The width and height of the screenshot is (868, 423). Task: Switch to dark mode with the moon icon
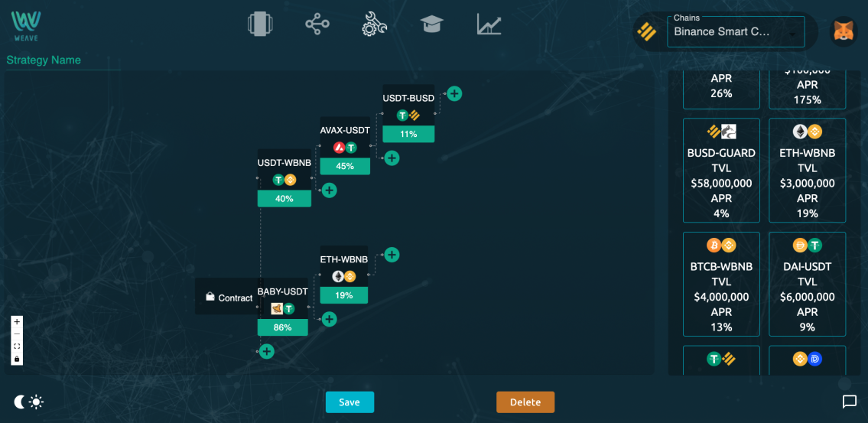point(19,402)
